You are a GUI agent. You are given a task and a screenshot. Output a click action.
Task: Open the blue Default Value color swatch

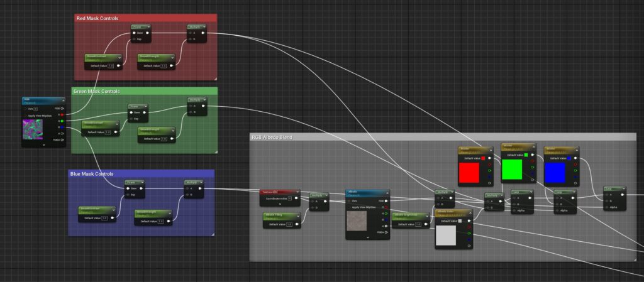pos(569,158)
